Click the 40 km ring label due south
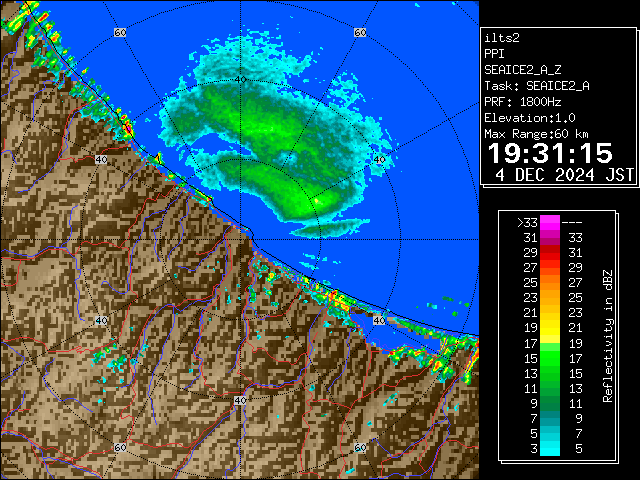The width and height of the screenshot is (640, 480). tap(240, 400)
